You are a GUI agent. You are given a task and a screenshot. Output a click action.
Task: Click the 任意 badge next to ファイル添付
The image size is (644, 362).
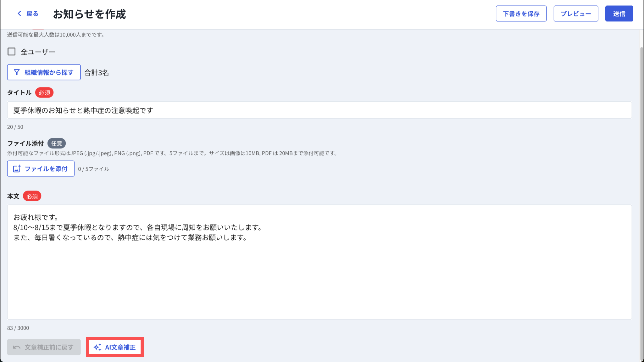click(x=57, y=143)
